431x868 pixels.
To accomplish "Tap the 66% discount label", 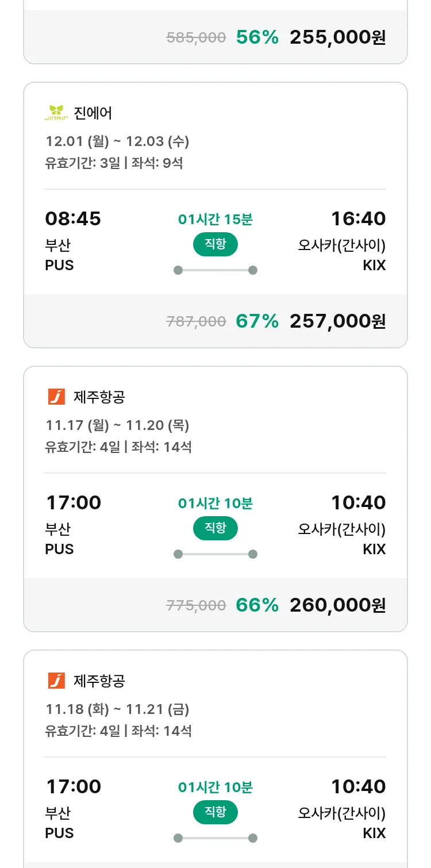I will pos(257,605).
